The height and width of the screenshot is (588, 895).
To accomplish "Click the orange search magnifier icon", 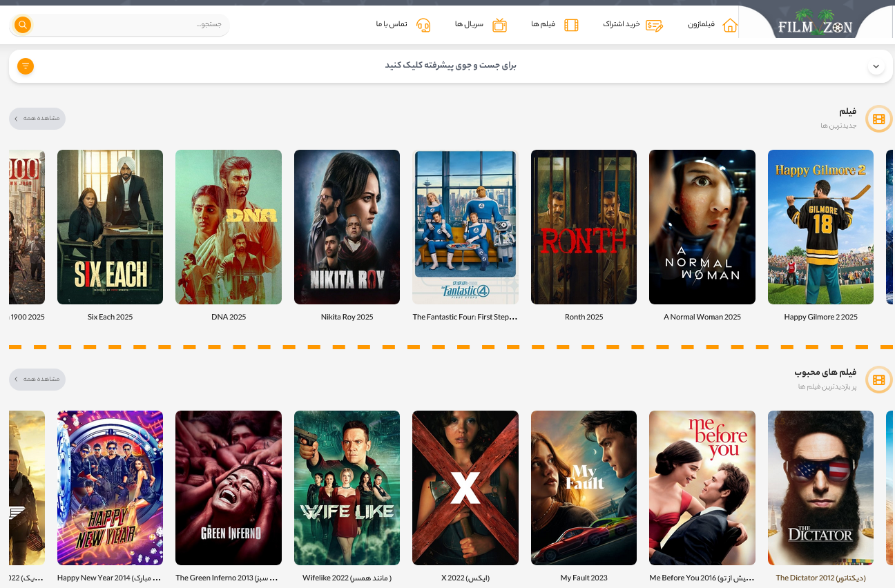I will (x=23, y=25).
